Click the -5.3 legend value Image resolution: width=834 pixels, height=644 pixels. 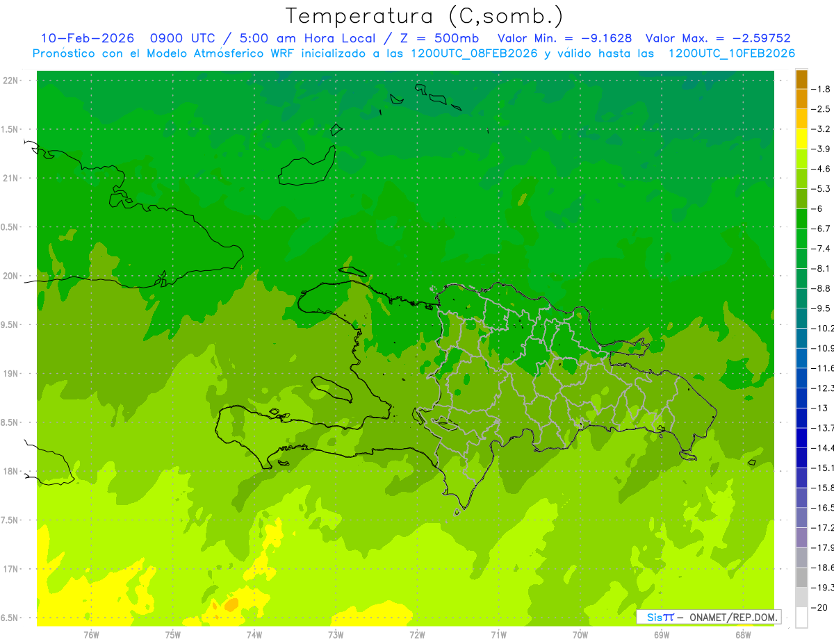tap(821, 189)
